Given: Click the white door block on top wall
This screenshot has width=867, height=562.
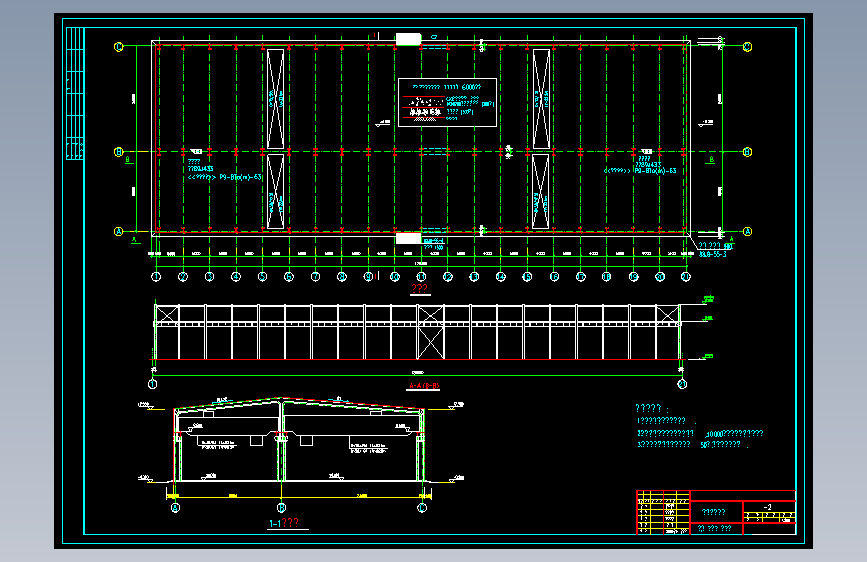Looking at the screenshot, I should (409, 39).
